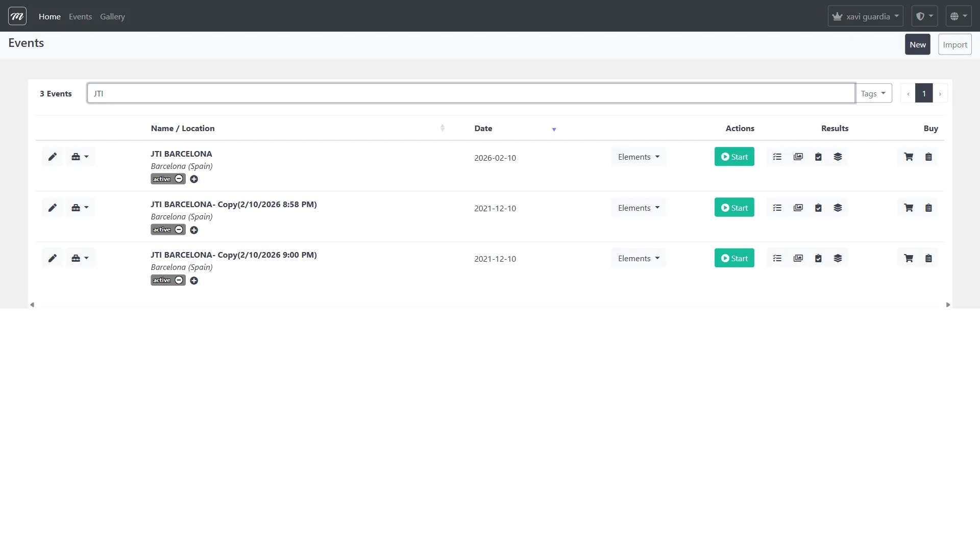Remove the active tag from the 9:00 PM copy
Screen dimensions: 980x551
click(x=179, y=280)
